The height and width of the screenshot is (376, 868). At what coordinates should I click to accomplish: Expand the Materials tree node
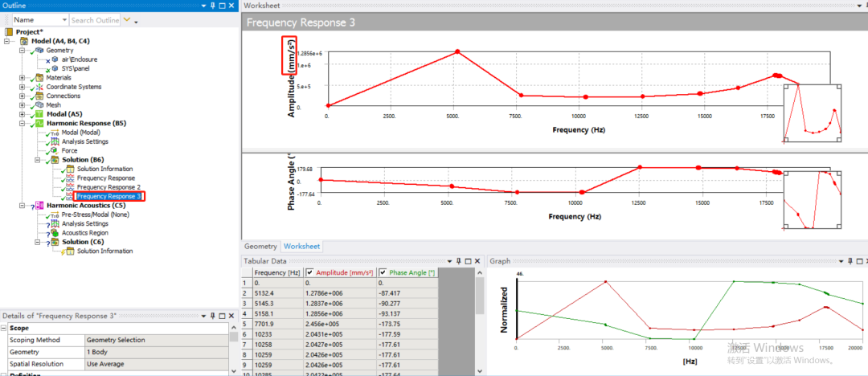(23, 78)
